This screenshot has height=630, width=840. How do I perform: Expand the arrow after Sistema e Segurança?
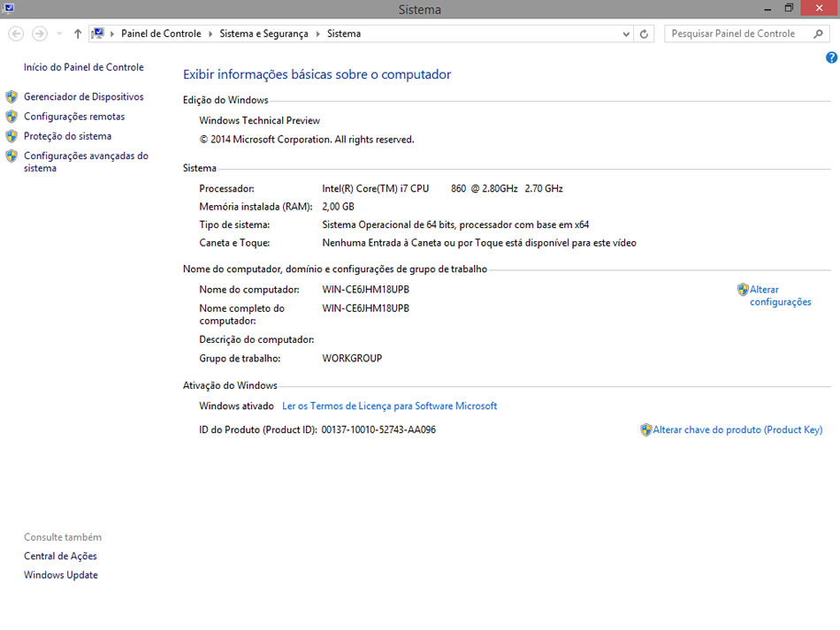coord(317,34)
